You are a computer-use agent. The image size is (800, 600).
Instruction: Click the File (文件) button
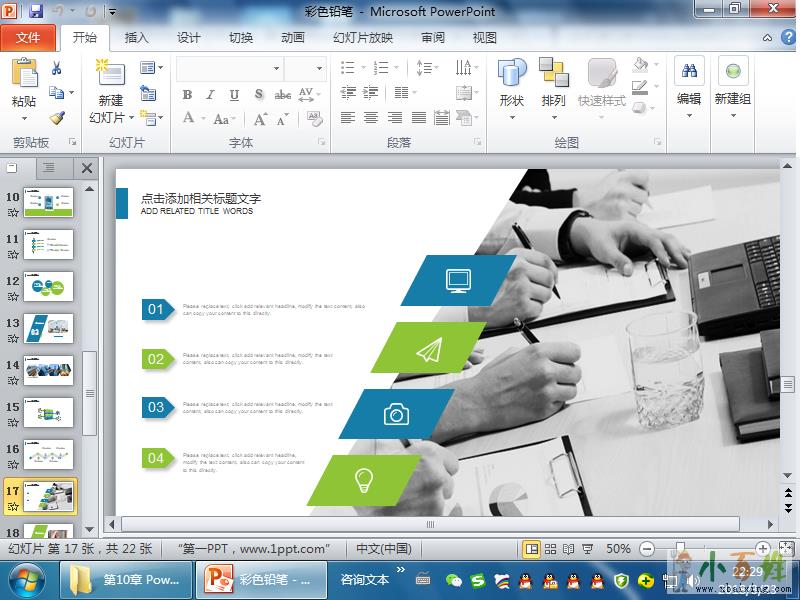[x=28, y=38]
